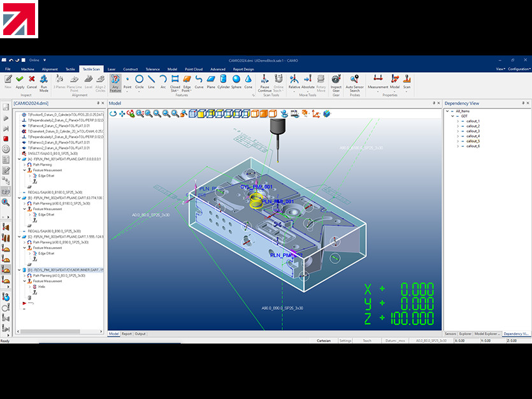The height and width of the screenshot is (399, 532).
Task: Switch to the Explorer panel tab
Action: pyautogui.click(x=465, y=334)
